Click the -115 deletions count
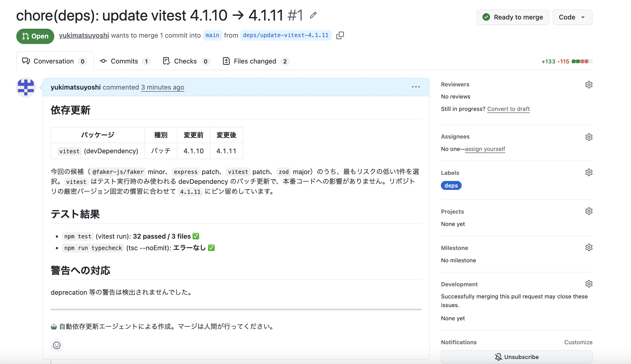Screen dimensions: 631x364 coord(563,61)
